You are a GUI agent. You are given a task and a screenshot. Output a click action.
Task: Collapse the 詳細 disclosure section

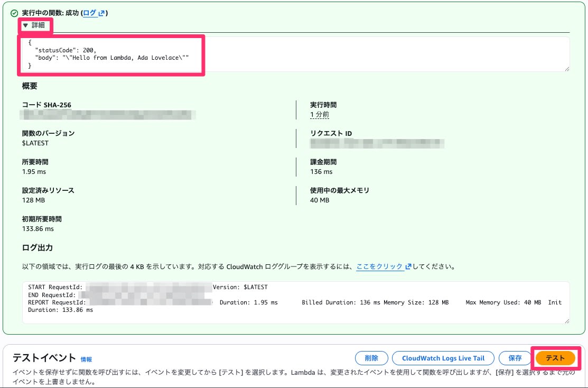(36, 25)
